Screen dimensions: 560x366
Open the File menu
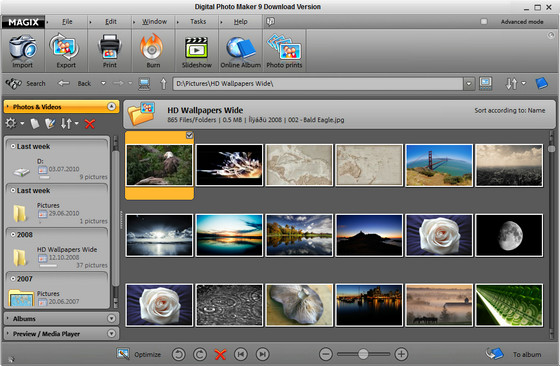[67, 21]
